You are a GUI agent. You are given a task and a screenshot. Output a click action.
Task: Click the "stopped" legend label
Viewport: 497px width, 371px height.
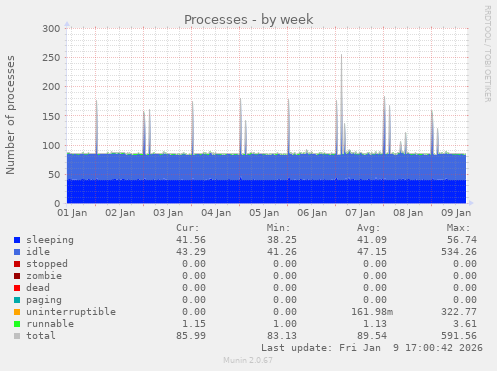[x=47, y=264]
